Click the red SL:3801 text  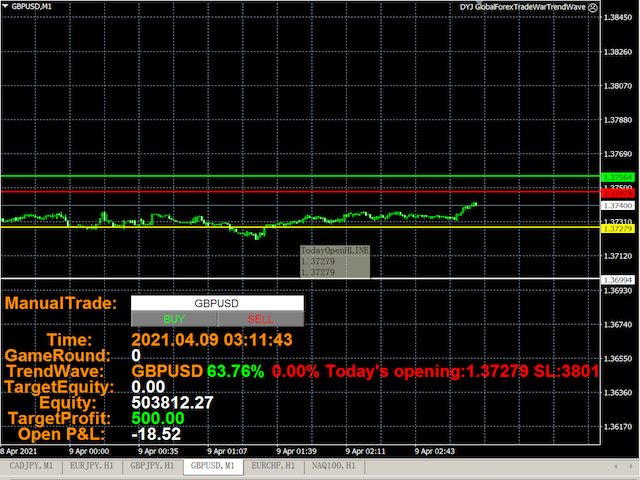coord(566,371)
